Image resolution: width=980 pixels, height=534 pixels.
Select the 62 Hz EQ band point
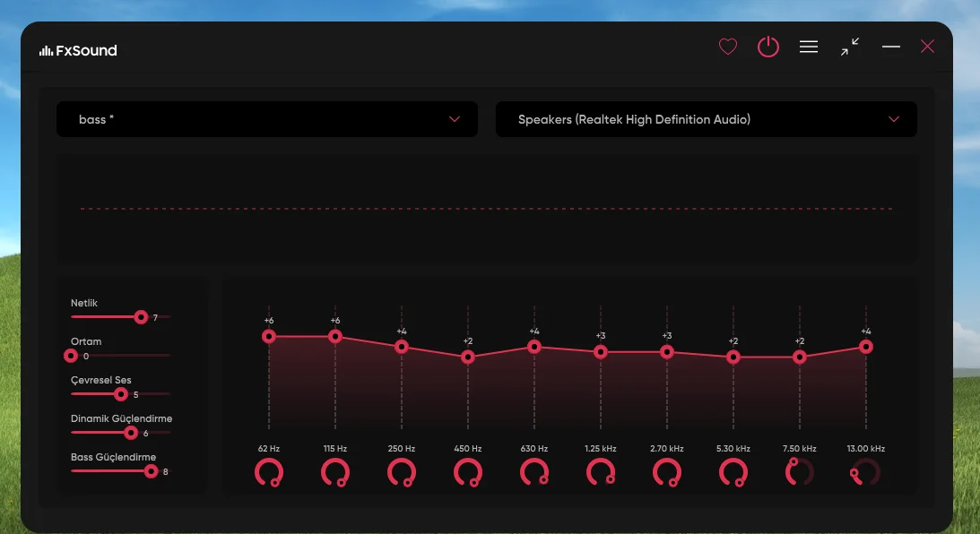coord(269,337)
